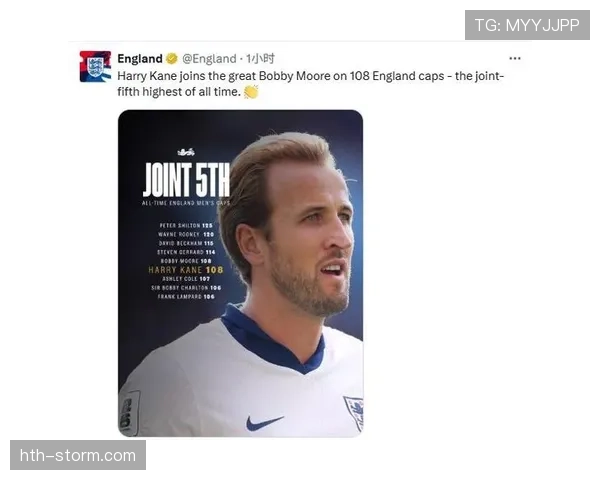Click the small lions logo above JOINT 5TH

coord(186,152)
